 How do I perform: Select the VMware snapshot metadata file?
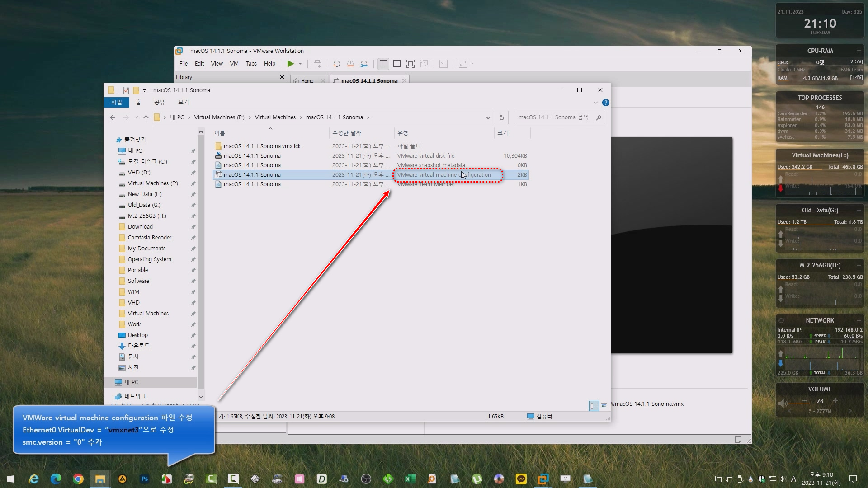(x=371, y=165)
